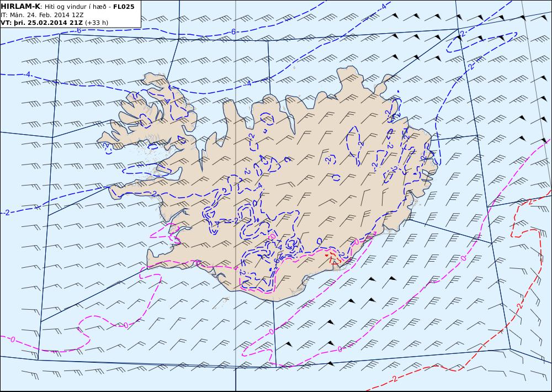Image resolution: width=552 pixels, height=392 pixels.
Task: Click the '(+33 h)' forecast offset text
Action: coord(97,23)
